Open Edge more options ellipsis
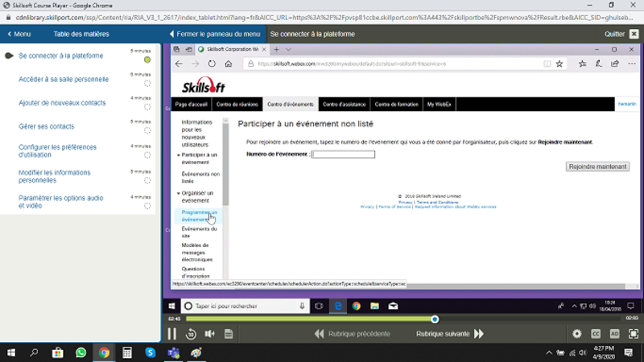Image resolution: width=644 pixels, height=362 pixels. point(632,64)
